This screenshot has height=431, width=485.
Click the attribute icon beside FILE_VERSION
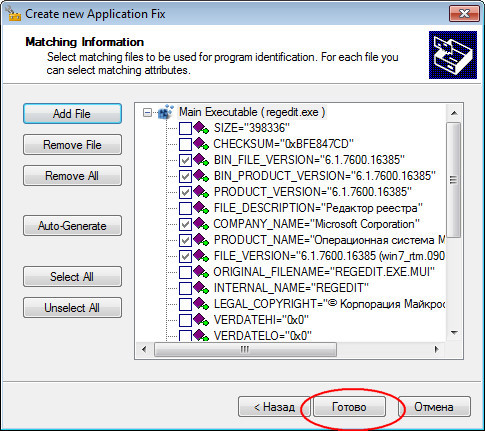pyautogui.click(x=201, y=256)
